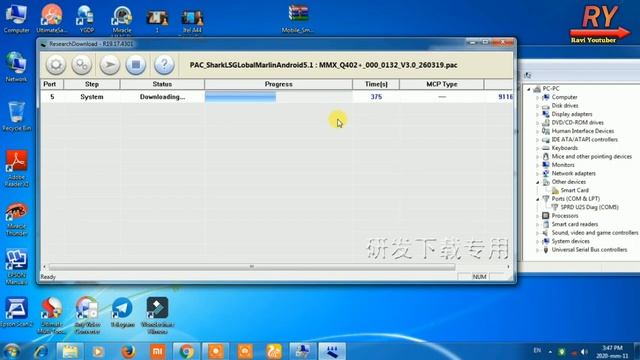Select the Ultimate Multi Tool desktop shortcut
The image size is (640, 360).
51,316
